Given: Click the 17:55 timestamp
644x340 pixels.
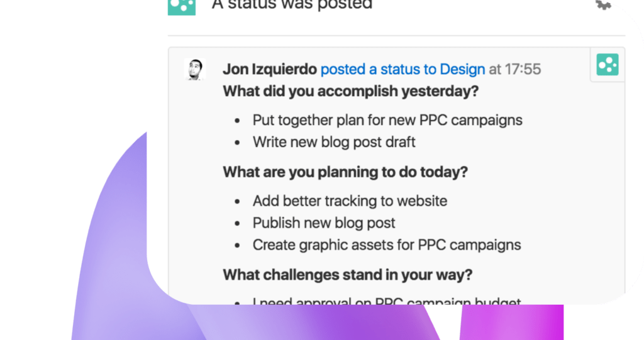Looking at the screenshot, I should [523, 69].
